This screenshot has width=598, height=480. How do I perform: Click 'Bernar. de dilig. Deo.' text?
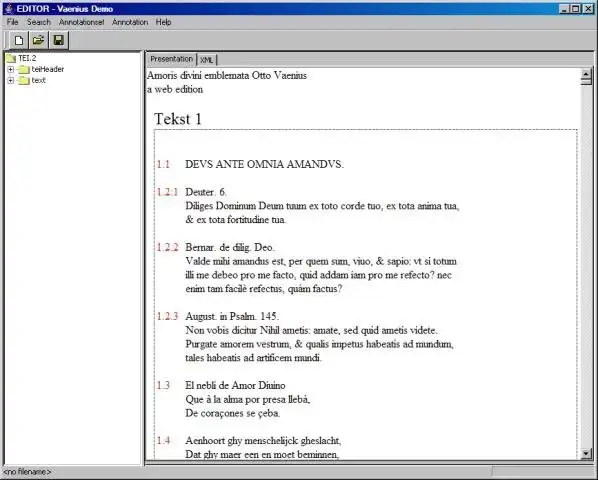[230, 247]
